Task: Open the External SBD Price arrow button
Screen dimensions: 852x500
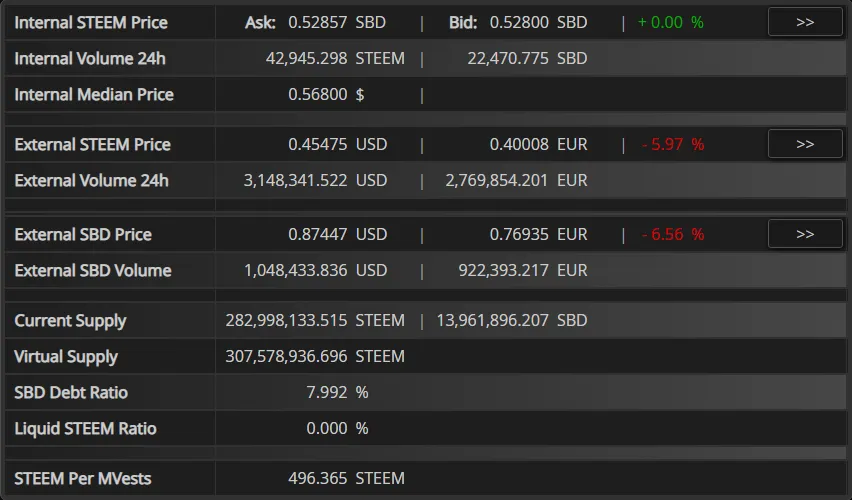Action: [x=805, y=234]
